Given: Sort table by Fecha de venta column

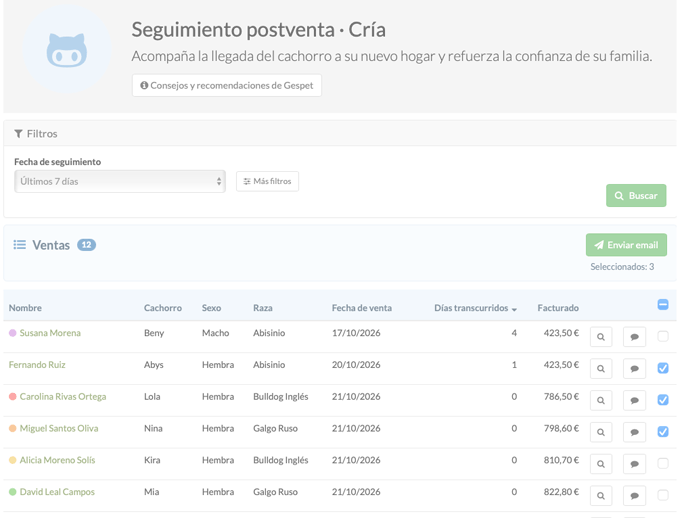Looking at the screenshot, I should coord(361,308).
